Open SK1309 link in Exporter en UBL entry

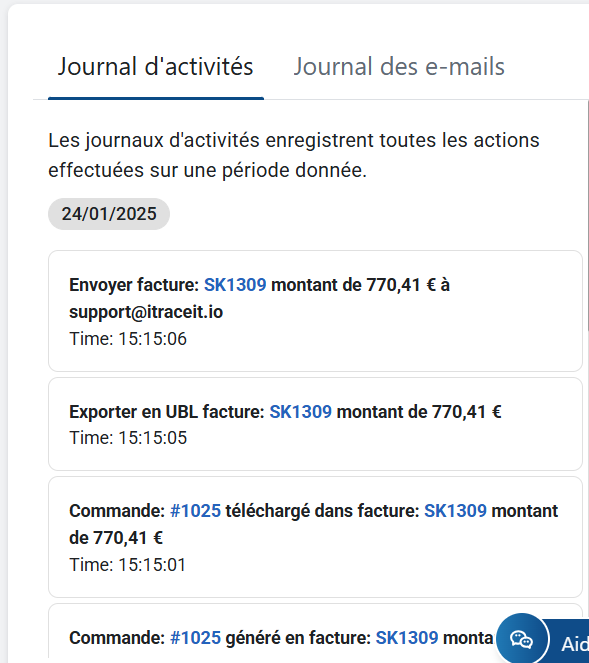(x=301, y=412)
